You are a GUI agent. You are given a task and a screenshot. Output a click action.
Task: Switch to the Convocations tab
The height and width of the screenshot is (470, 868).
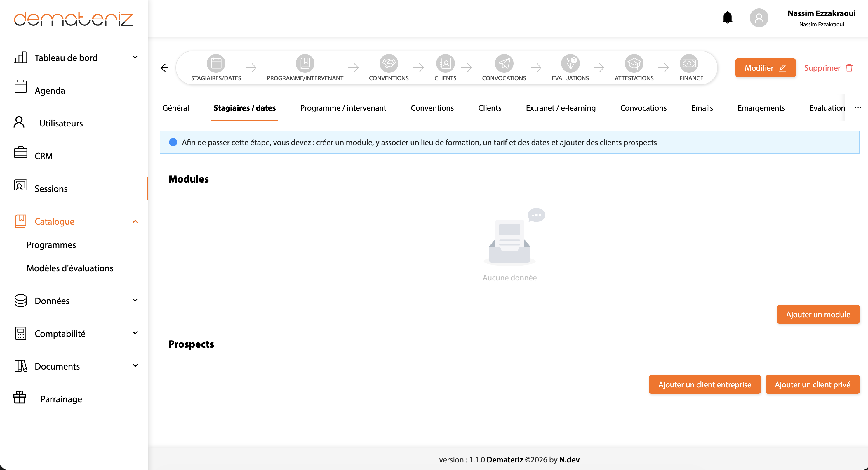click(x=643, y=108)
